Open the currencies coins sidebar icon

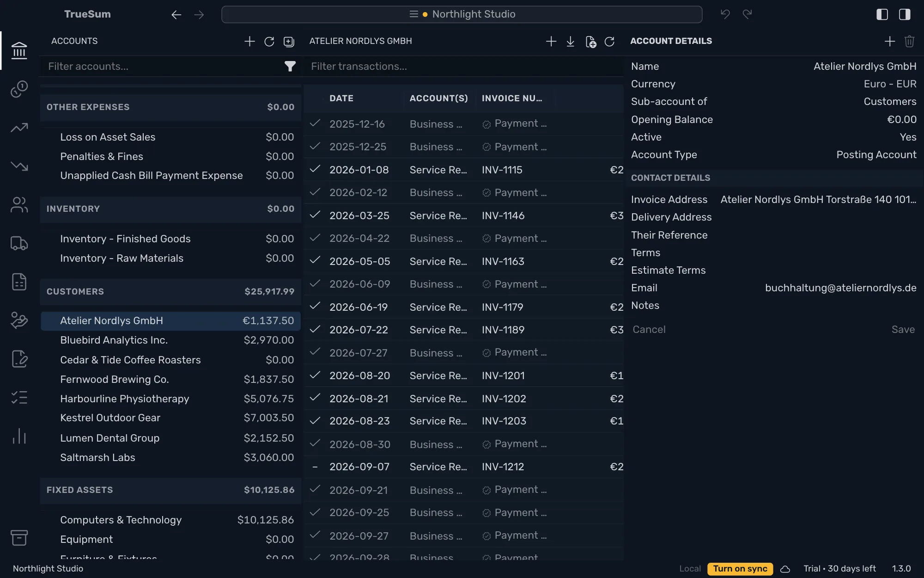tap(19, 89)
